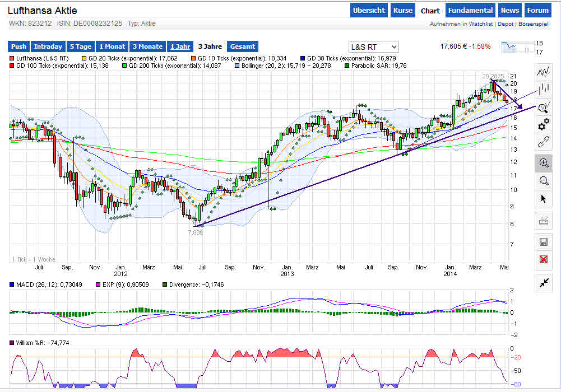Click the chain link icon
Viewport: 561px width, 392px height.
tap(543, 142)
